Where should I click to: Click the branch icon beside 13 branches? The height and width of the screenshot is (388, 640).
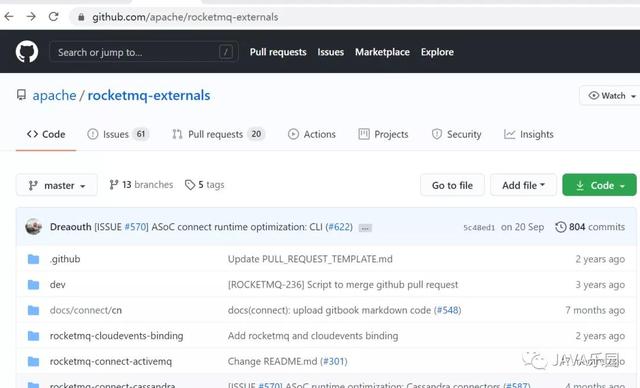[x=114, y=185]
